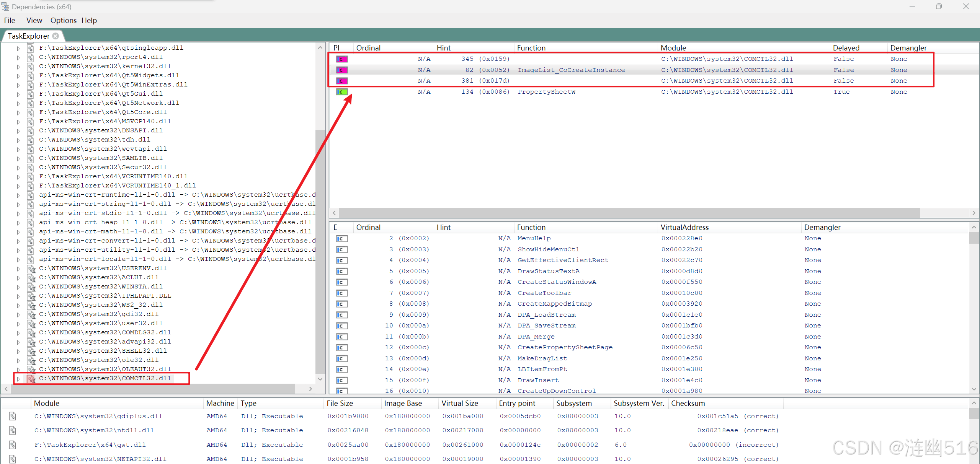
Task: Click the file icon beside gdiplus.dll row
Action: 13,416
